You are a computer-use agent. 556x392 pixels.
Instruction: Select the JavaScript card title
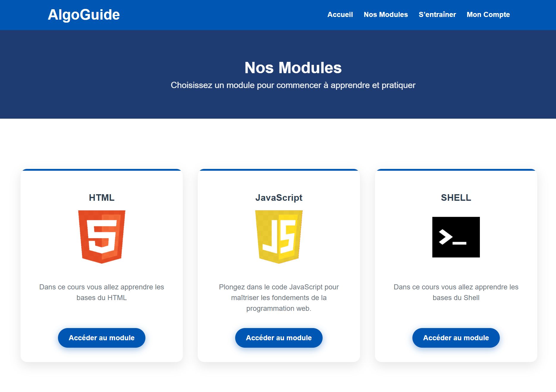tap(279, 197)
